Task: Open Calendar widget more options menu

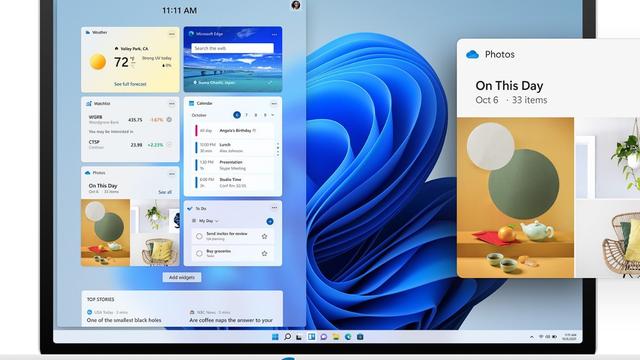Action: tap(274, 104)
